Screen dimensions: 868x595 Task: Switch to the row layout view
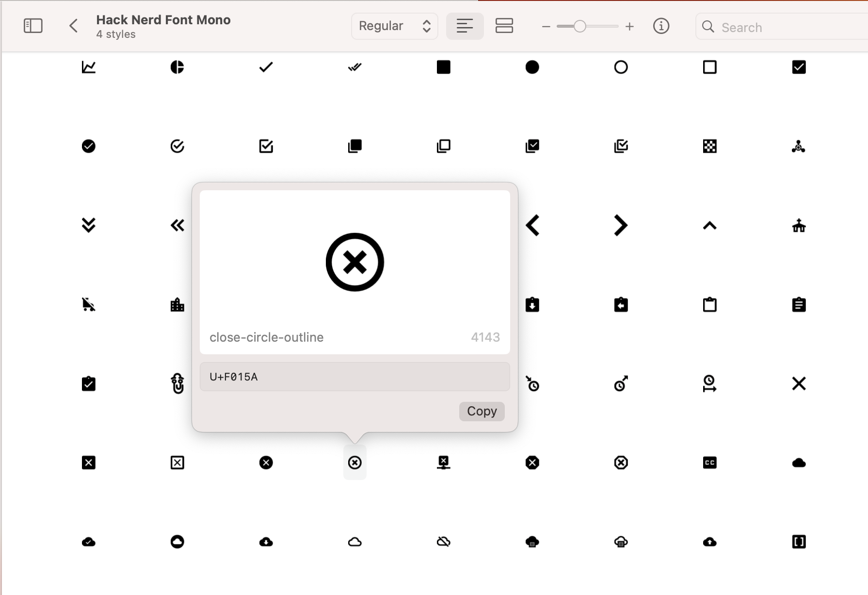click(x=504, y=26)
